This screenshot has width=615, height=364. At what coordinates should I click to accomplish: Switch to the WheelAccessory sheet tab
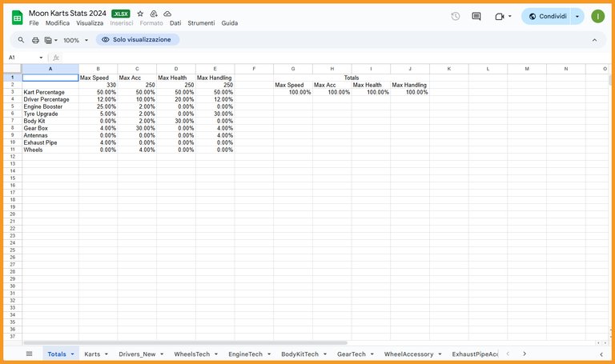tap(408, 354)
